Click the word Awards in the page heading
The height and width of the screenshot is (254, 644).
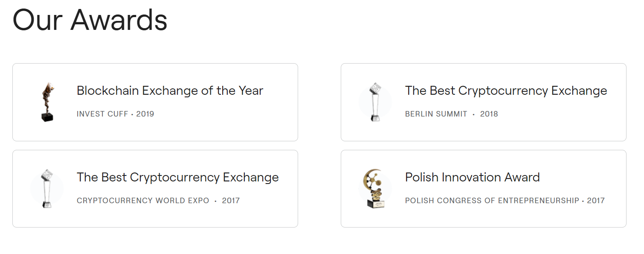coord(119,20)
